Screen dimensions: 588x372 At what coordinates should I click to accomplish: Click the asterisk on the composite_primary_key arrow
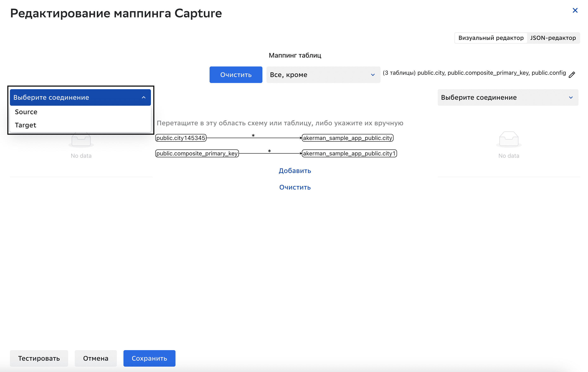pyautogui.click(x=269, y=151)
